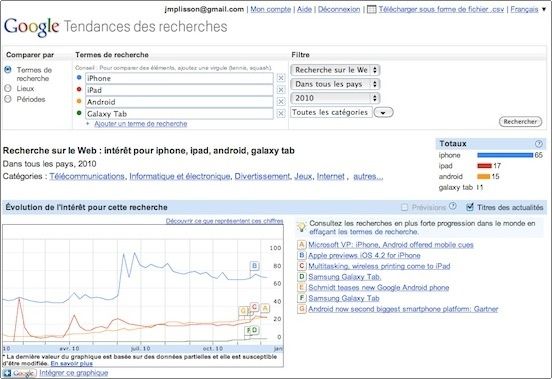Viewport: 552px width, 379px height.
Task: Click Ajouter un terme de recherche link
Action: [x=140, y=124]
